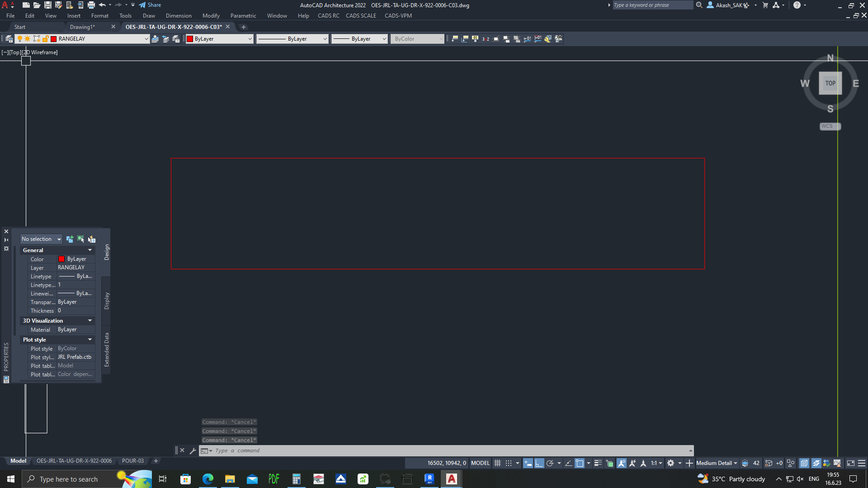Enable Ortho mode in the status bar
Viewport: 868px width, 488px height.
coord(539,463)
